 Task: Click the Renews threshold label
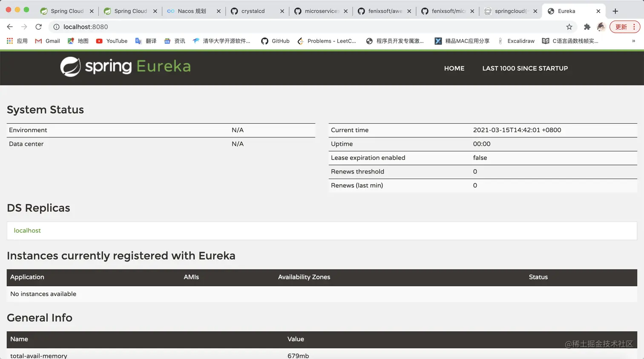point(357,171)
